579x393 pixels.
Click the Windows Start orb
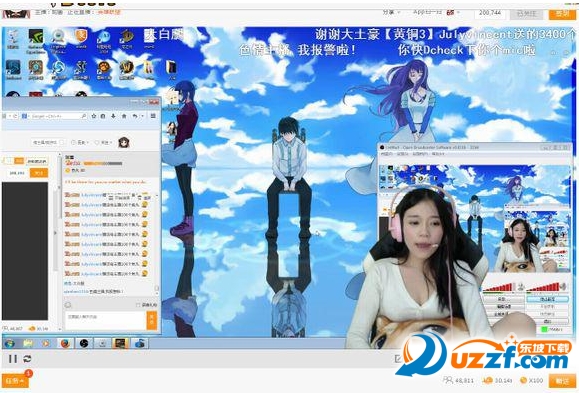(10, 344)
